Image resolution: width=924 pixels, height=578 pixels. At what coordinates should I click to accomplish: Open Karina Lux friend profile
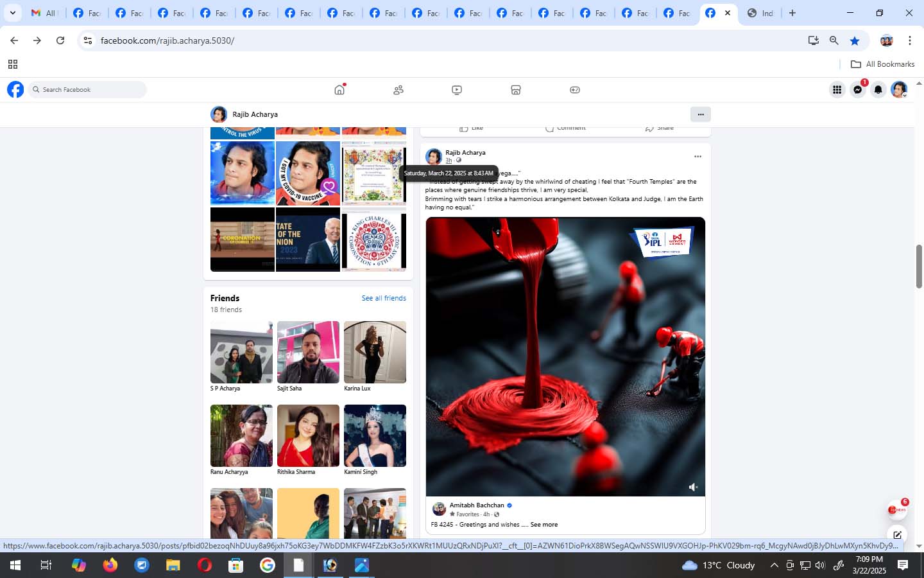tap(375, 352)
